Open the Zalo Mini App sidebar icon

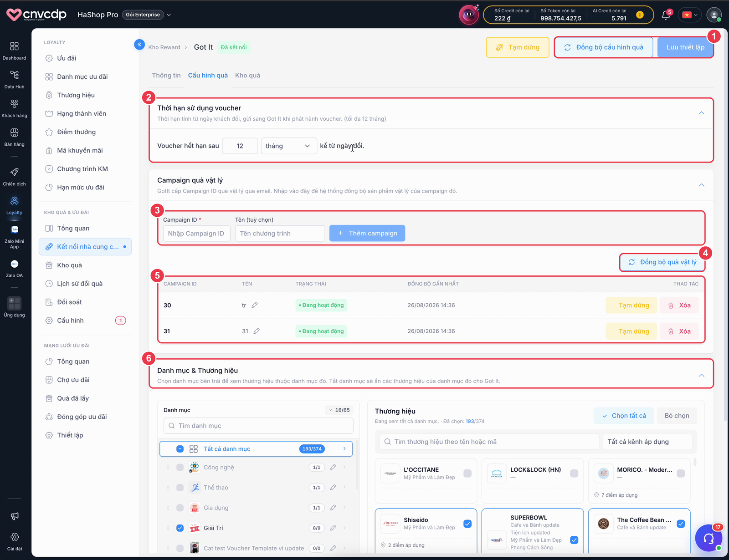15,237
